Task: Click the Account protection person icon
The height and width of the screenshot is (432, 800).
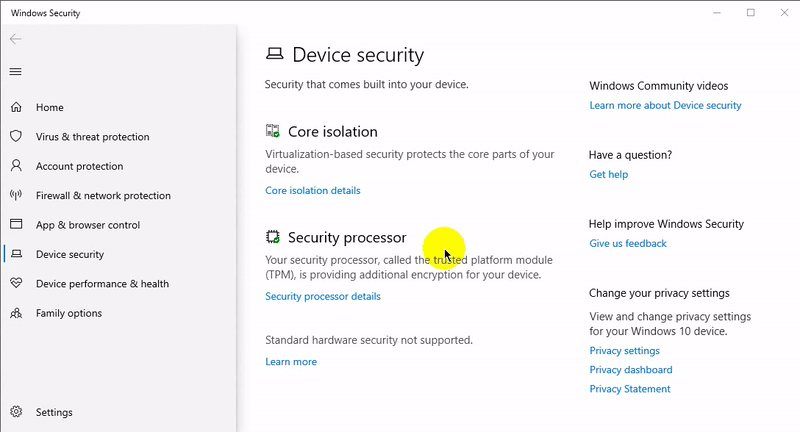Action: click(16, 166)
